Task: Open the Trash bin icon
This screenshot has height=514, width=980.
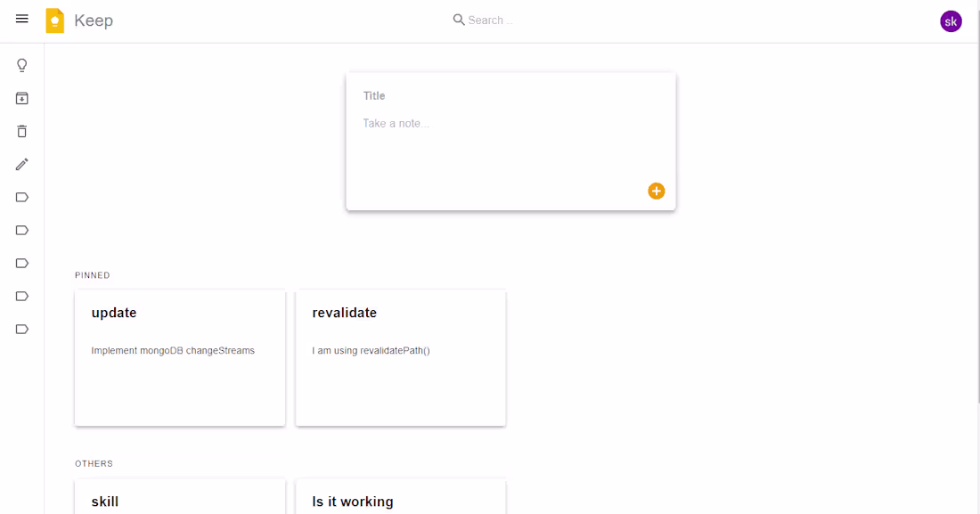Action: tap(21, 131)
